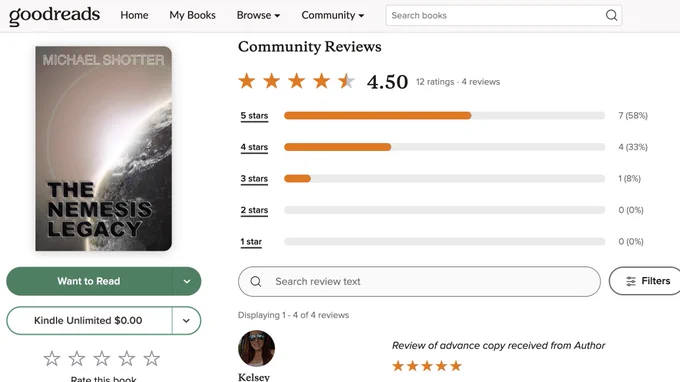The image size is (680, 382).
Task: Click the '4 (33%)' count
Action: (633, 147)
